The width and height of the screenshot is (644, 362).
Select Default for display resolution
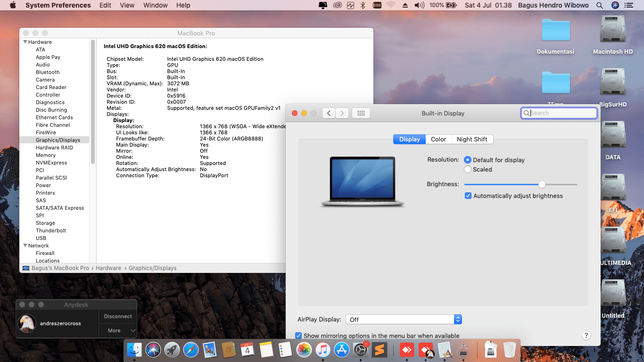tap(468, 160)
